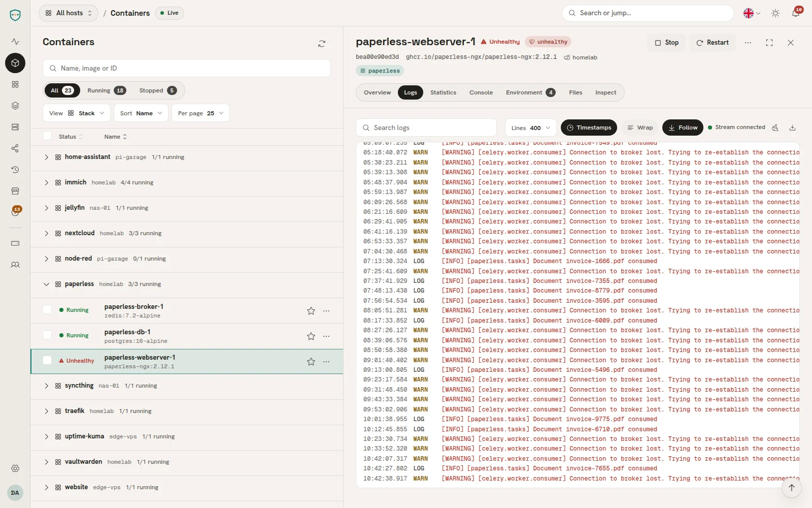
Task: Focus the Search logs field
Action: 426,128
